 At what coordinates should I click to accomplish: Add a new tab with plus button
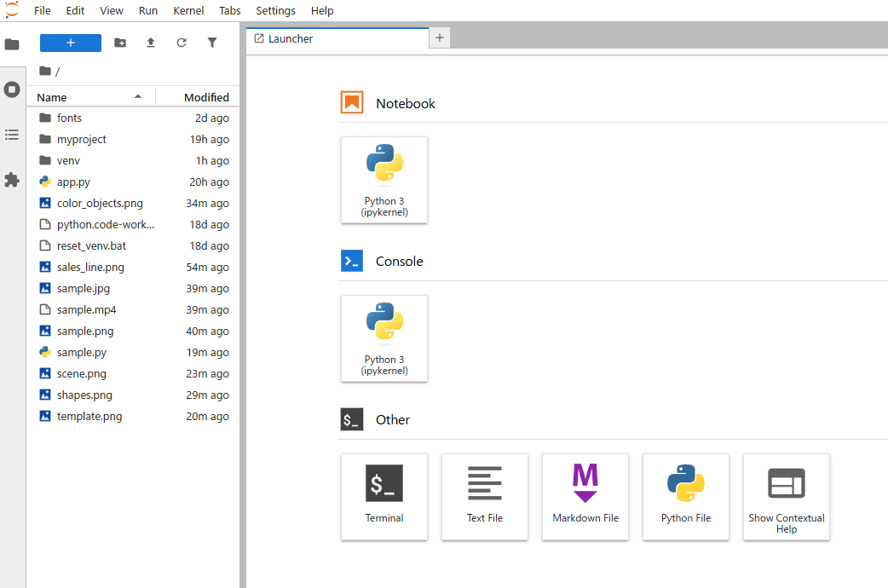tap(440, 37)
